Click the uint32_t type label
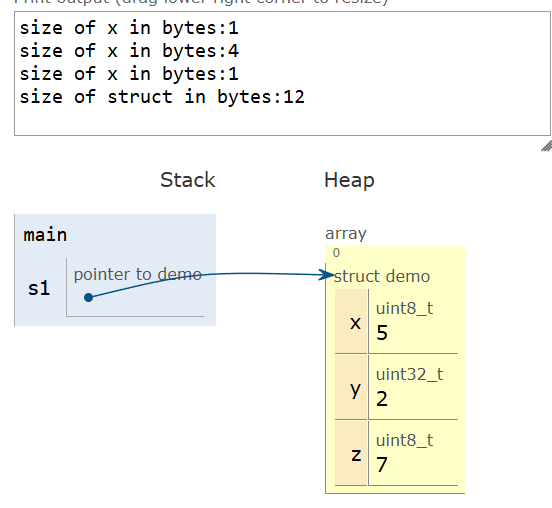The image size is (552, 508). [x=409, y=374]
